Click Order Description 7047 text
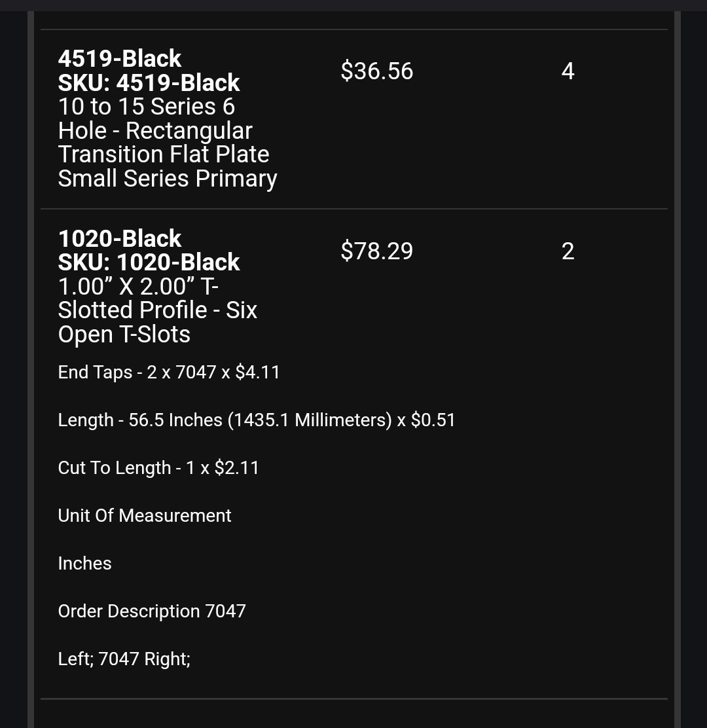 [152, 611]
